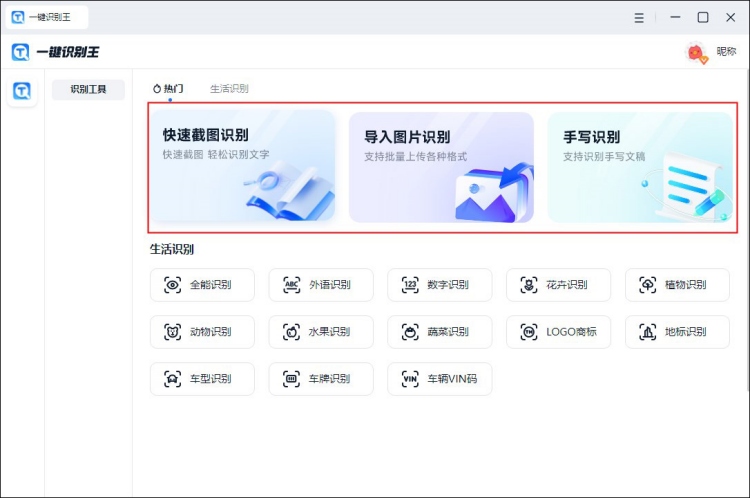
Task: Click the 支持识别手写文稿 subtitle
Action: click(x=604, y=156)
